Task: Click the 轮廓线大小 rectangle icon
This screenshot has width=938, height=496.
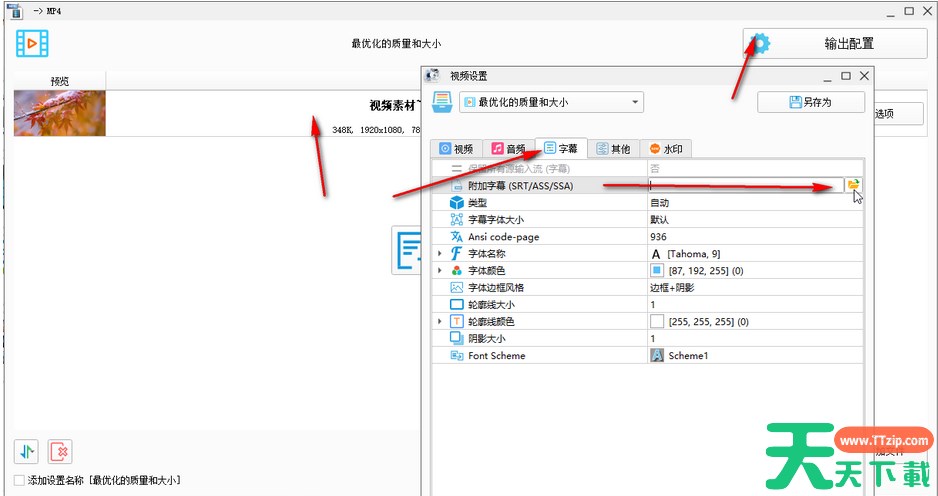Action: click(457, 305)
